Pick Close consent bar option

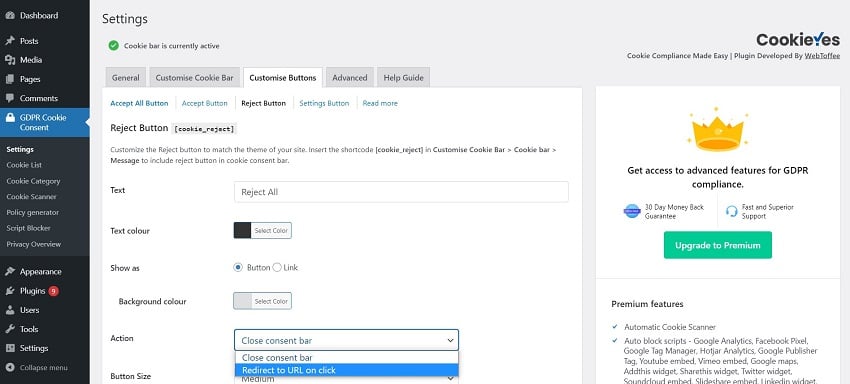coord(346,358)
